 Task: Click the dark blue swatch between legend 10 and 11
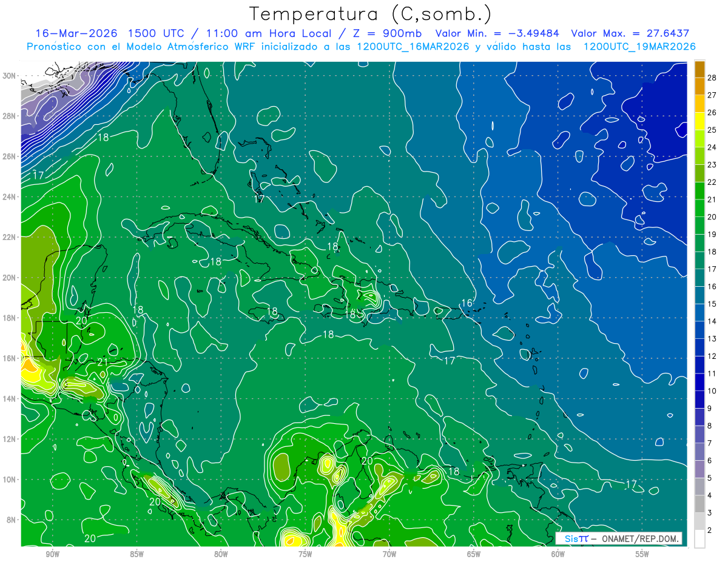click(x=699, y=383)
